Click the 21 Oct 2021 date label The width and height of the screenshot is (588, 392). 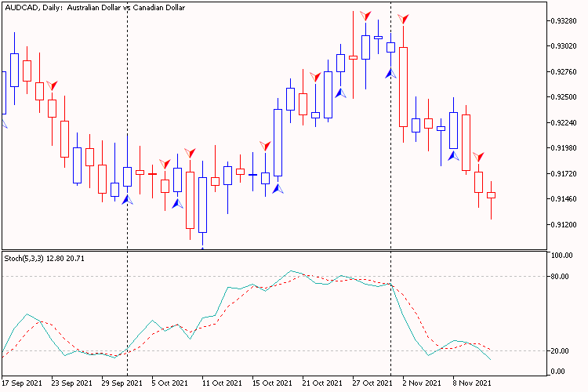click(322, 383)
